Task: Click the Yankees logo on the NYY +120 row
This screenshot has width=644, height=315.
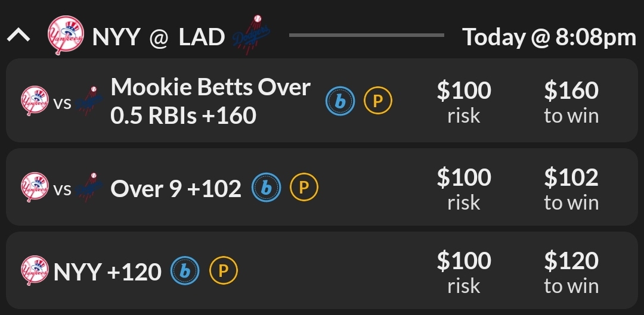Action: pyautogui.click(x=35, y=272)
